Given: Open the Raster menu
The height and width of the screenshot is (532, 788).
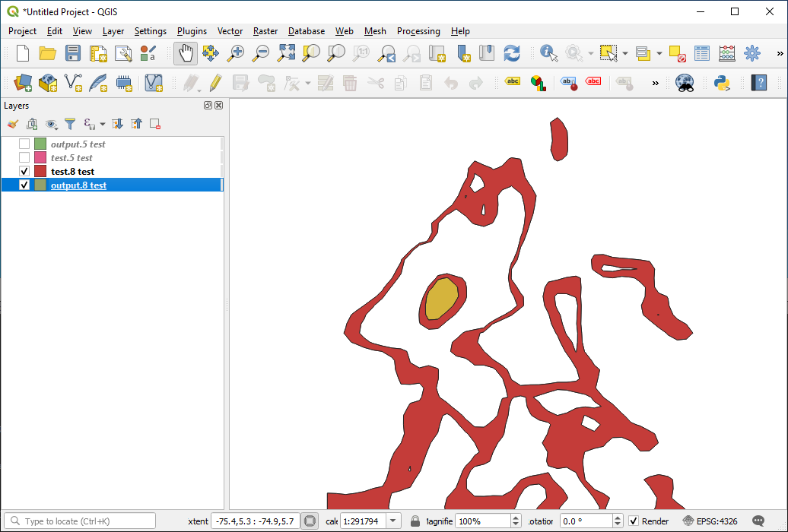Looking at the screenshot, I should click(x=265, y=31).
